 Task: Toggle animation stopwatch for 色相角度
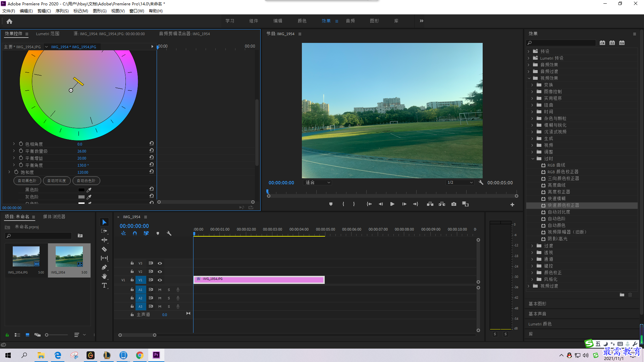coord(21,143)
